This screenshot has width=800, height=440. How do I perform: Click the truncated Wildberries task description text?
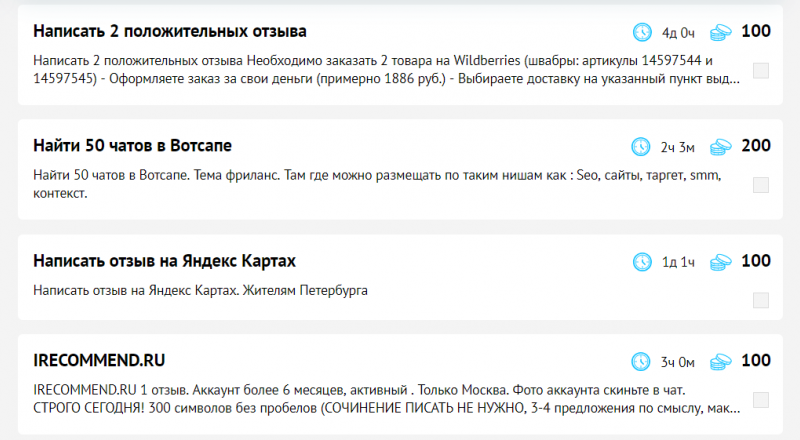tap(386, 70)
